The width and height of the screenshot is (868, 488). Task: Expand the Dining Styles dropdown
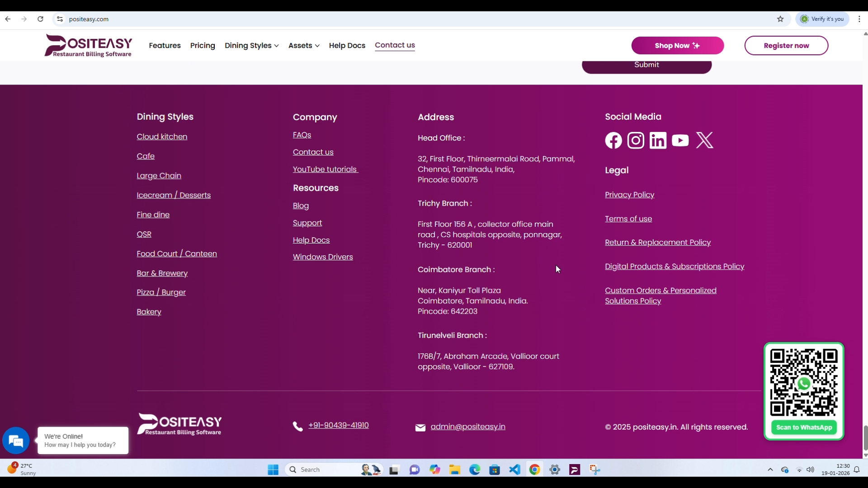(x=251, y=46)
